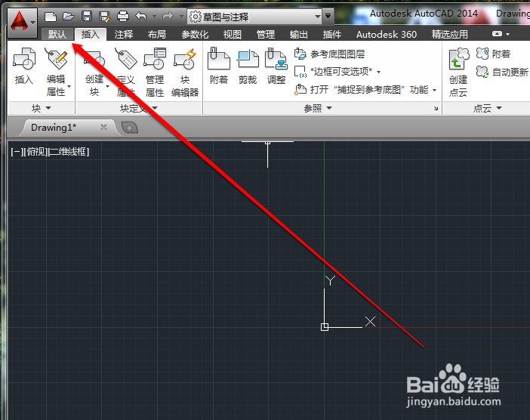
Task: Open the undo history dropdown arrow
Action: [154, 16]
